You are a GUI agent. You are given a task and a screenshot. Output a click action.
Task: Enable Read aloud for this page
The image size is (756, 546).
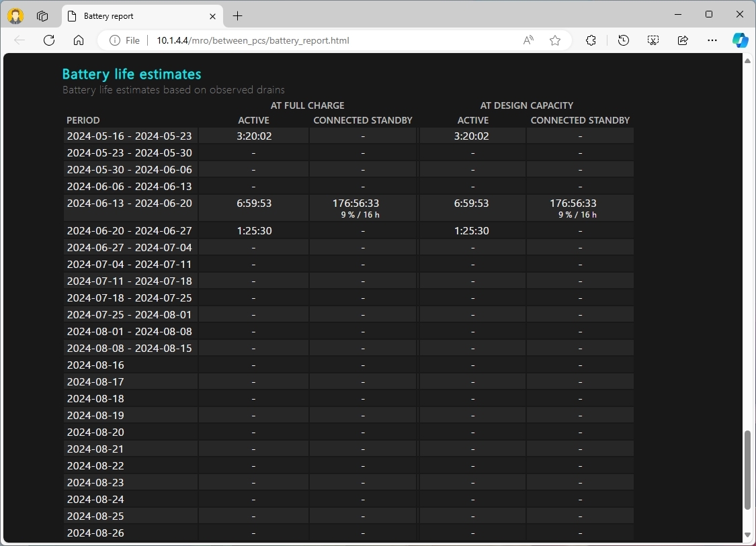point(528,40)
